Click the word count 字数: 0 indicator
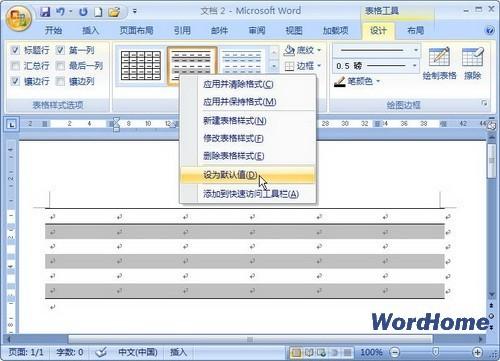Image resolution: width=500 pixels, height=361 pixels. click(x=70, y=352)
